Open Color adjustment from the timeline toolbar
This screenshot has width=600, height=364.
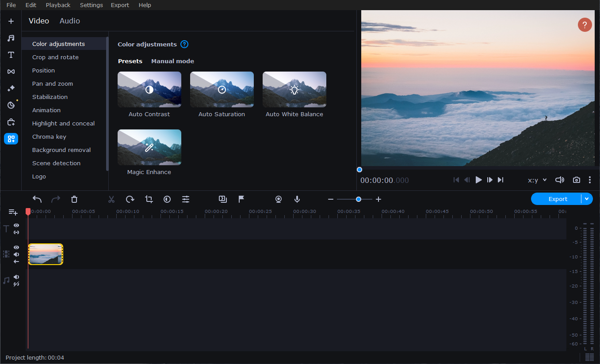tap(167, 199)
